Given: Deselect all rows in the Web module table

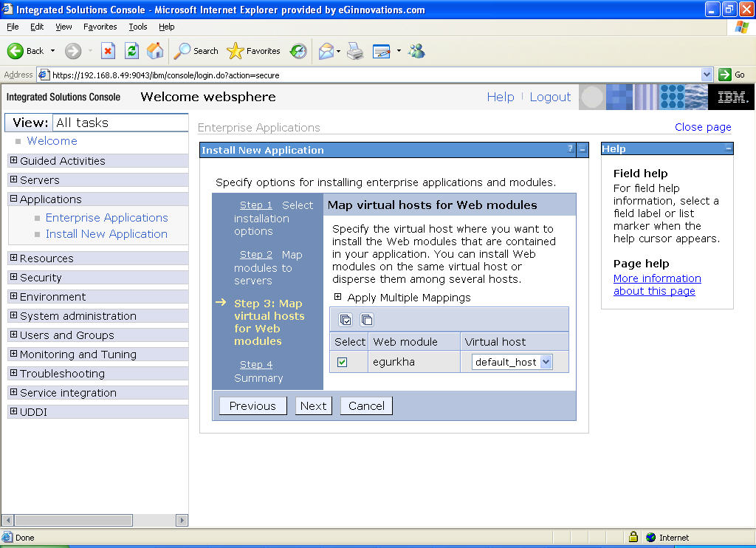Looking at the screenshot, I should pyautogui.click(x=366, y=319).
